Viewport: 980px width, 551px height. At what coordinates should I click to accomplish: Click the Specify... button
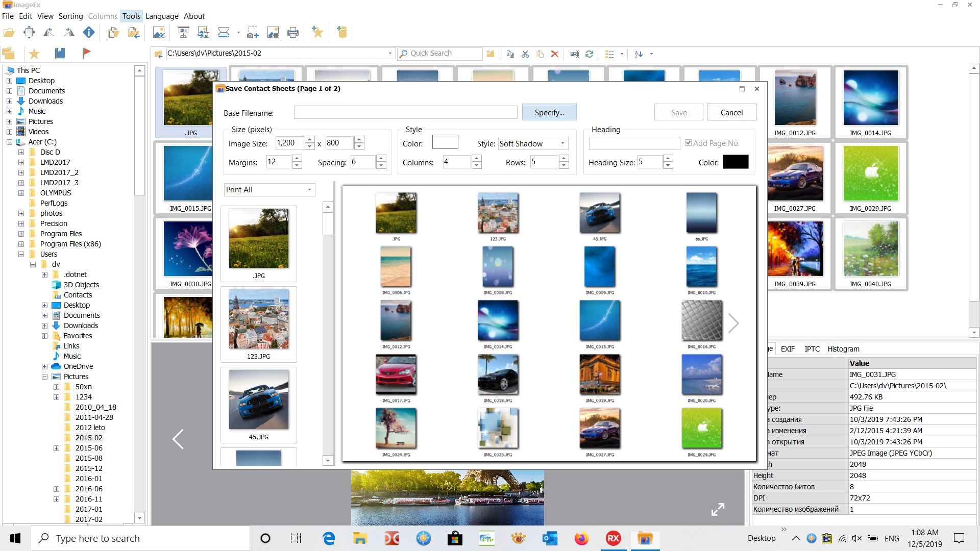click(549, 112)
